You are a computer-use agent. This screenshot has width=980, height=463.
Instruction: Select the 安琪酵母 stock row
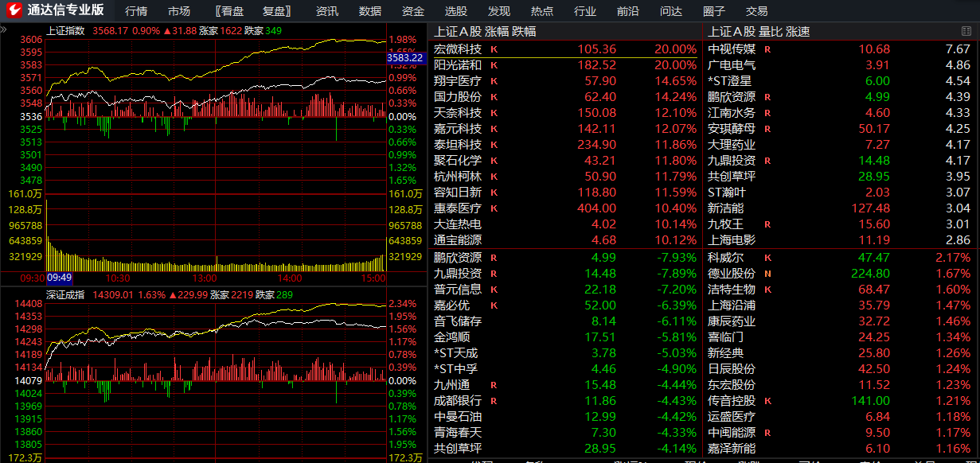pyautogui.click(x=841, y=129)
